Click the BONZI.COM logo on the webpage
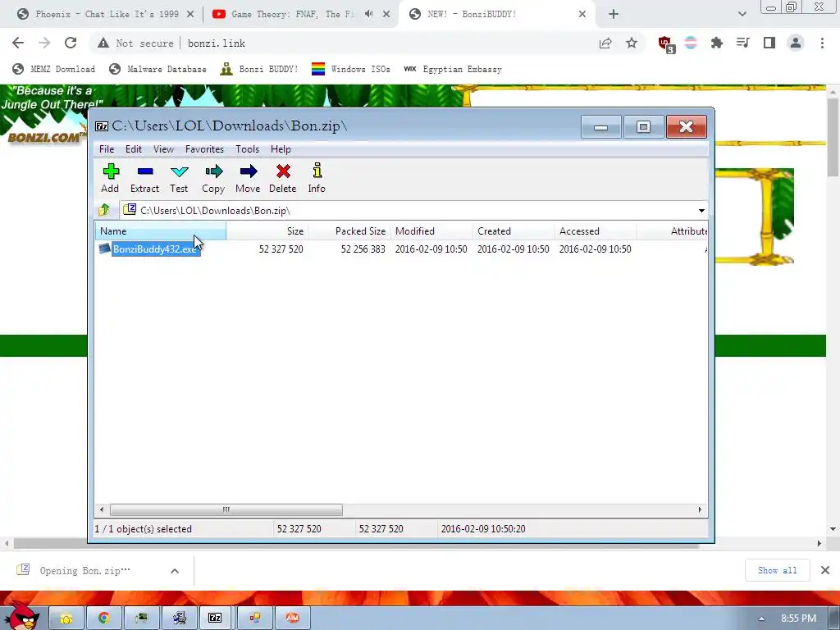The width and height of the screenshot is (840, 630). tap(46, 137)
